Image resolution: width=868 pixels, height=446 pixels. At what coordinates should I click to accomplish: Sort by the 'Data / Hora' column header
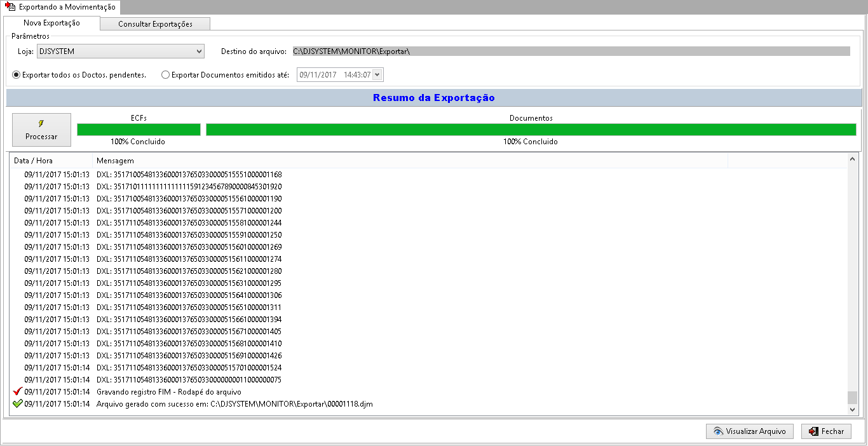[51, 161]
